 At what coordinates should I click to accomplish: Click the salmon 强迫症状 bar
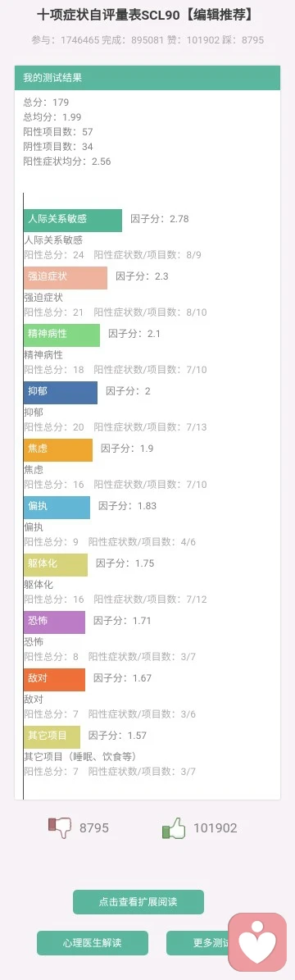[x=66, y=277]
